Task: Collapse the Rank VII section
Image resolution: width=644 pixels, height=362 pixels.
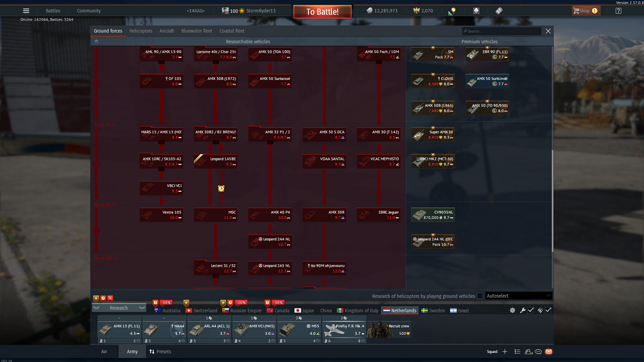Action: (105, 205)
